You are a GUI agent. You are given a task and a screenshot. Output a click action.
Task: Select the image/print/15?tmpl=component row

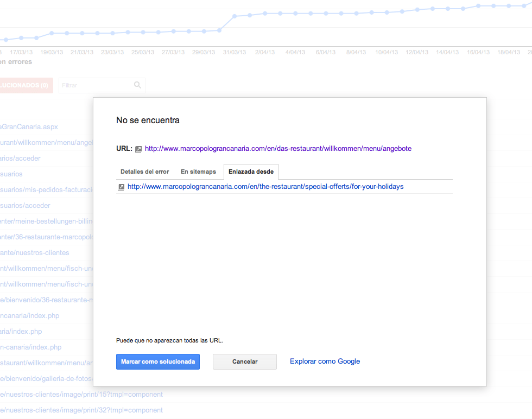click(81, 395)
